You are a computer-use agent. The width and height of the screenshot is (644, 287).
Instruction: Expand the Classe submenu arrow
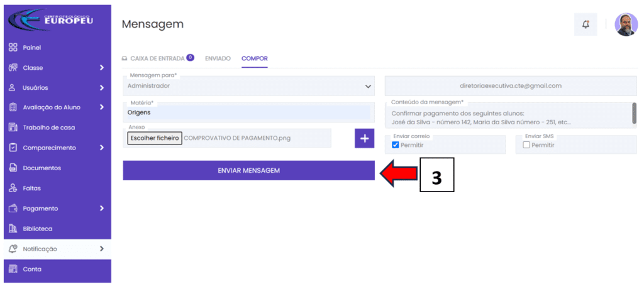coord(101,68)
